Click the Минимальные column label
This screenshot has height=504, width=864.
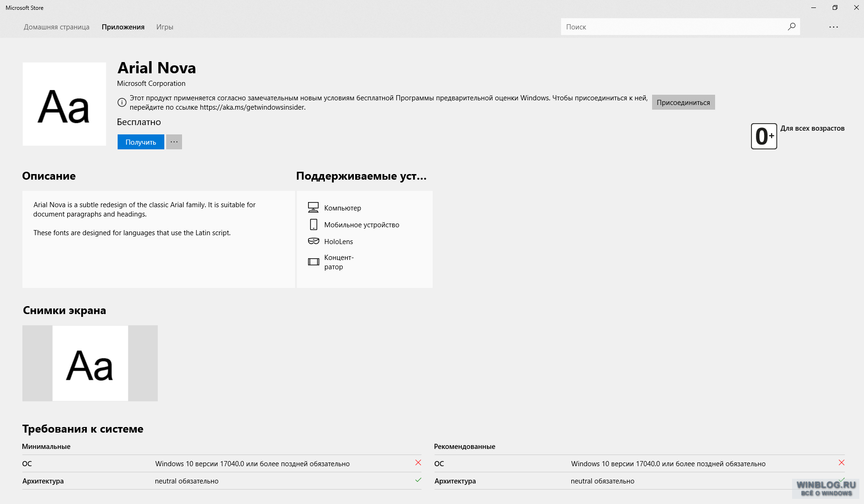coord(46,447)
